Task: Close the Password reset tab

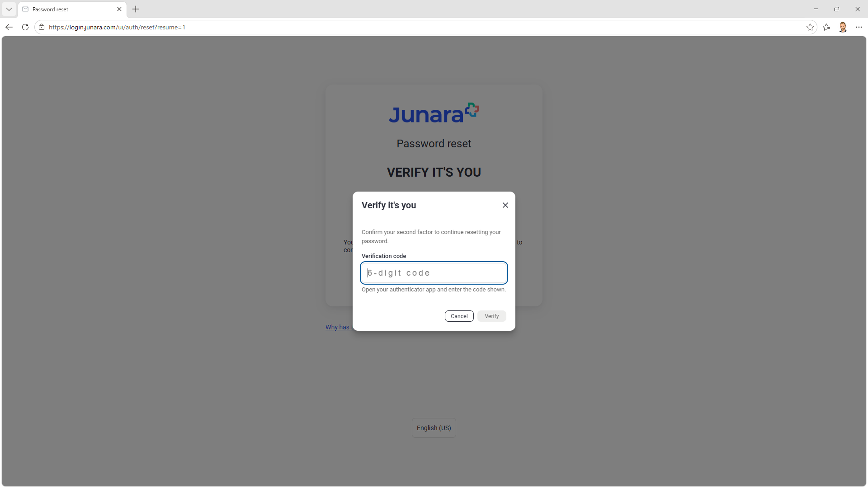Action: pyautogui.click(x=119, y=9)
